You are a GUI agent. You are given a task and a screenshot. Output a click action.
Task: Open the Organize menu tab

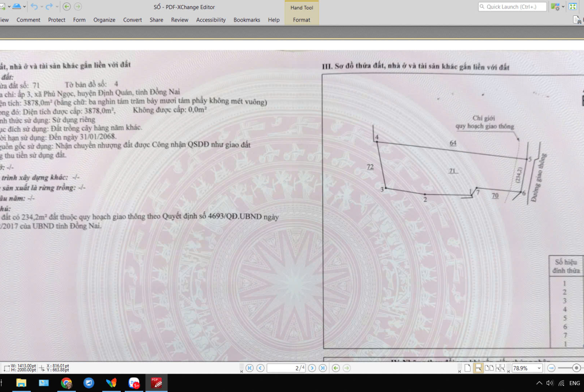(104, 20)
